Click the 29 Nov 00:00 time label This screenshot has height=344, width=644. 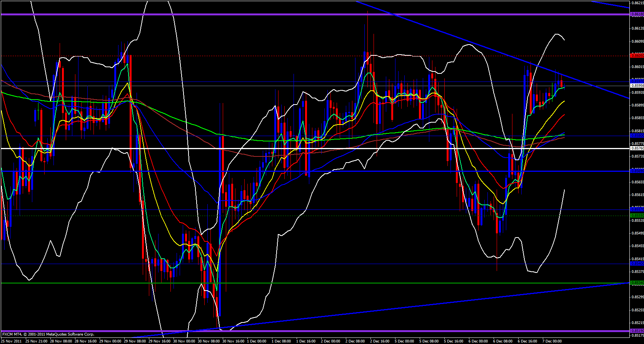pos(110,341)
